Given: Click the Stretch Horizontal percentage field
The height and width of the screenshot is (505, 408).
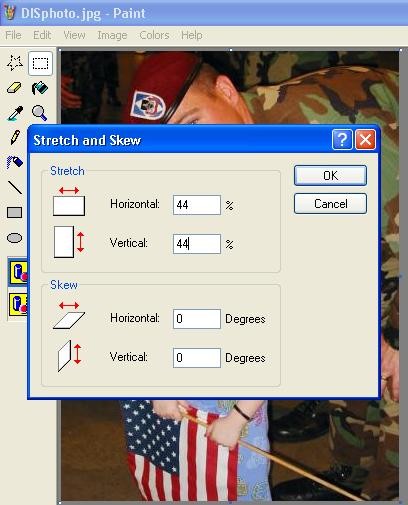Looking at the screenshot, I should coord(197,205).
